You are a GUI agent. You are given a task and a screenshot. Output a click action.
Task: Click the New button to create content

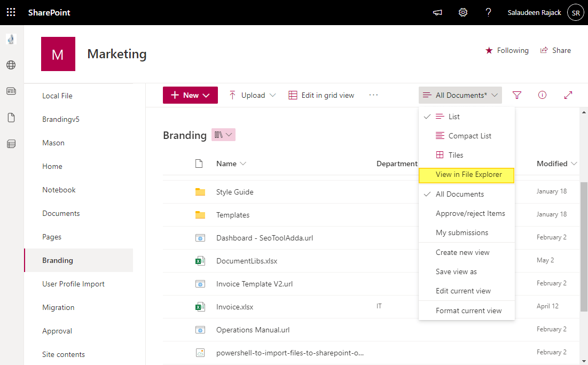(190, 95)
